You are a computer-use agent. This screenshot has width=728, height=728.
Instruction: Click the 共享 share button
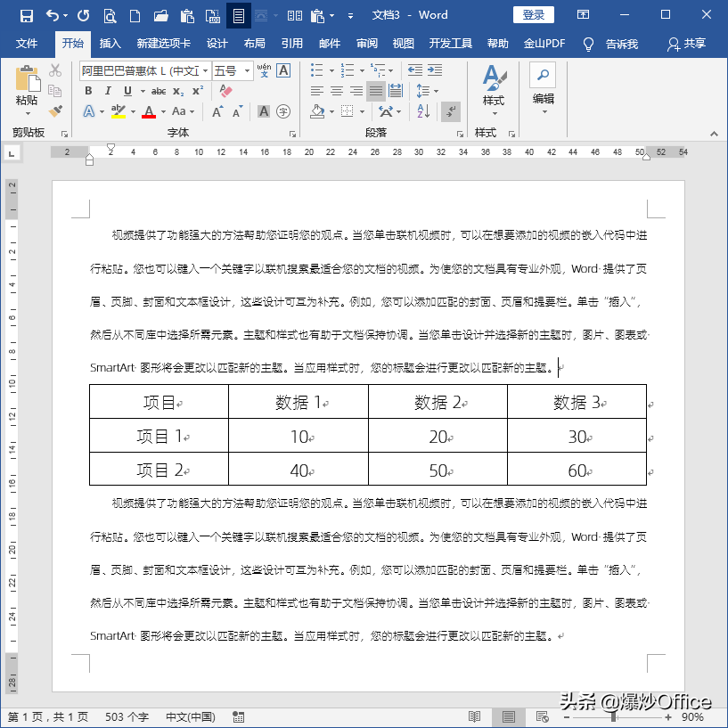tap(687, 44)
